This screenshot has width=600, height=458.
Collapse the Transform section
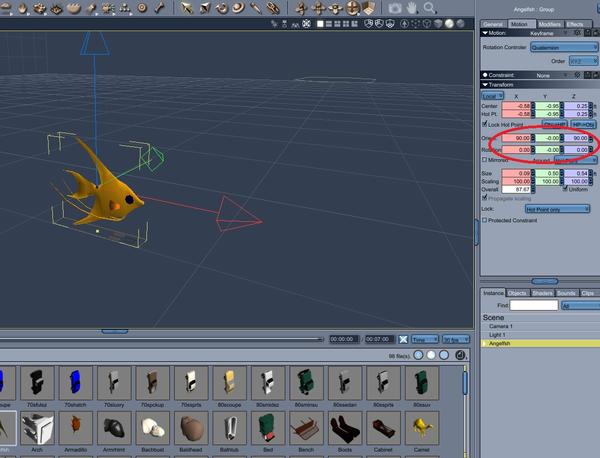[x=485, y=85]
